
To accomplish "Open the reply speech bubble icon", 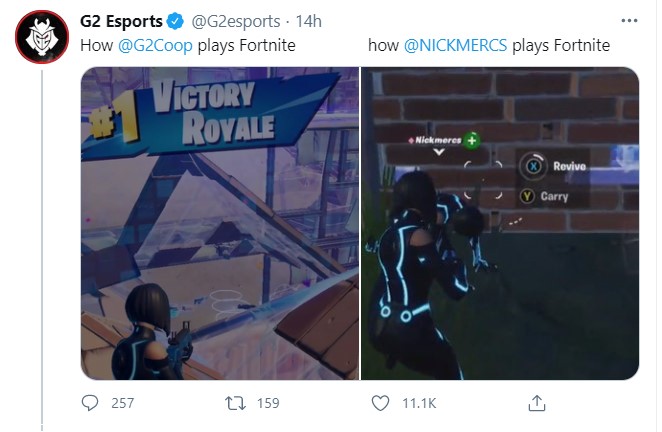I will point(90,403).
